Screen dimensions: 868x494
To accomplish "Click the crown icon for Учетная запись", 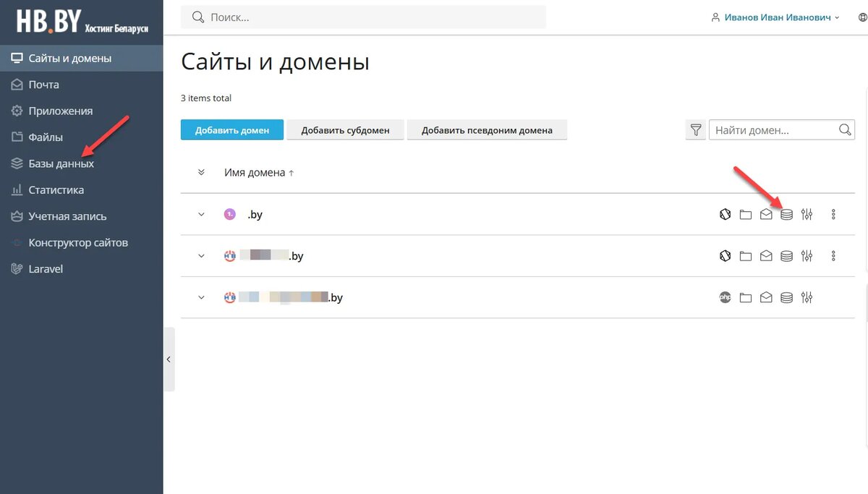I will [x=17, y=216].
